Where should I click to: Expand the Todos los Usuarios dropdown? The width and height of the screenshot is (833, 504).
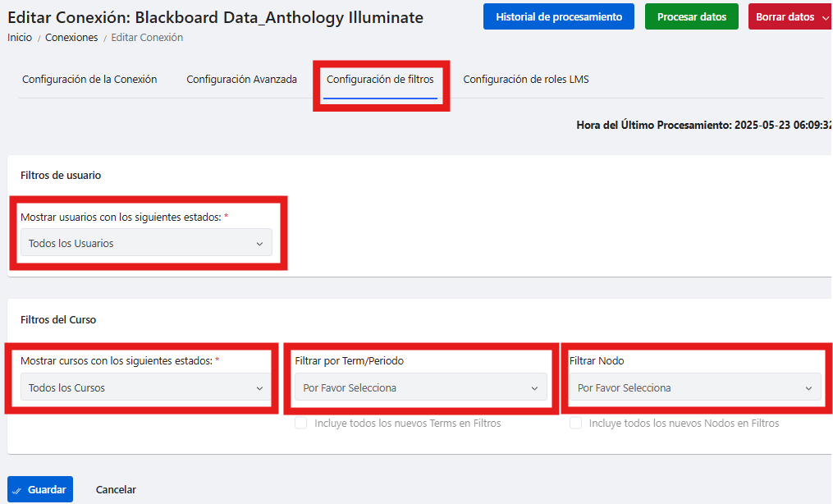pyautogui.click(x=146, y=243)
